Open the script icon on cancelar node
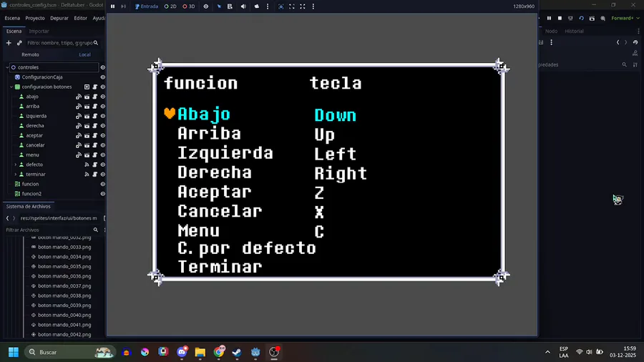Screen dimensions: 644x362 tap(95, 145)
